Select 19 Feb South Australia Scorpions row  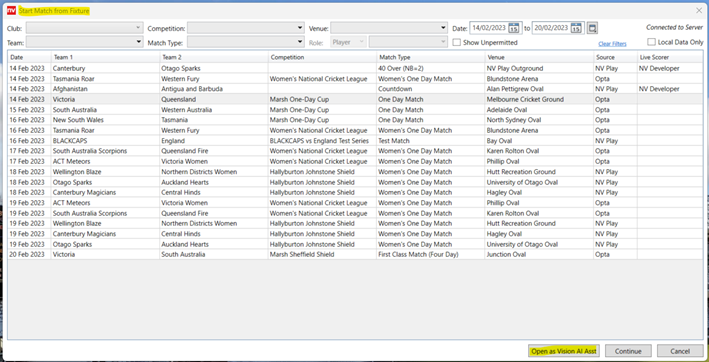coord(355,213)
